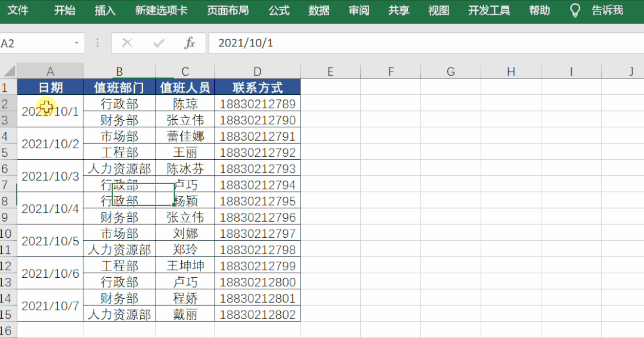This screenshot has width=644, height=338.
Task: Click cell containing 戴丽
Action: pyautogui.click(x=185, y=315)
